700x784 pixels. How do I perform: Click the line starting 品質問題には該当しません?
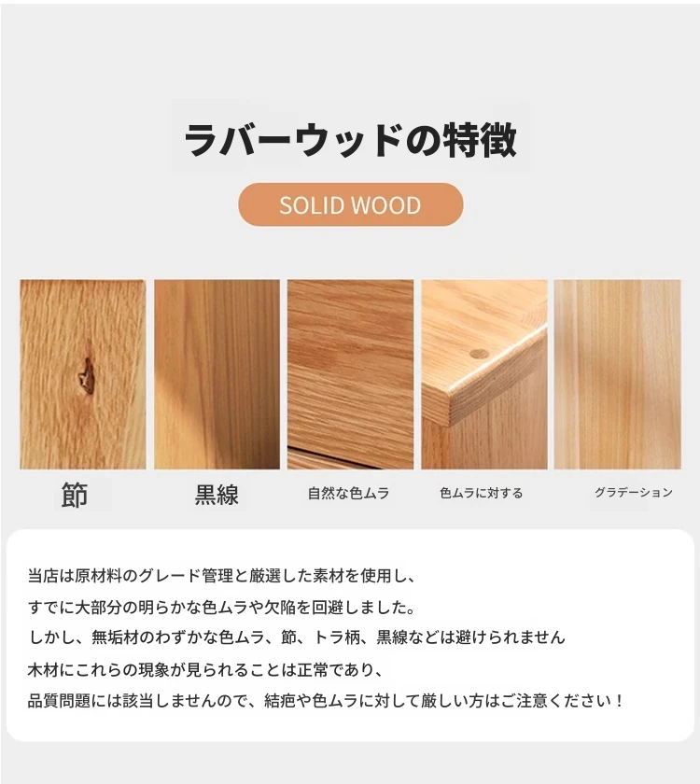click(326, 701)
